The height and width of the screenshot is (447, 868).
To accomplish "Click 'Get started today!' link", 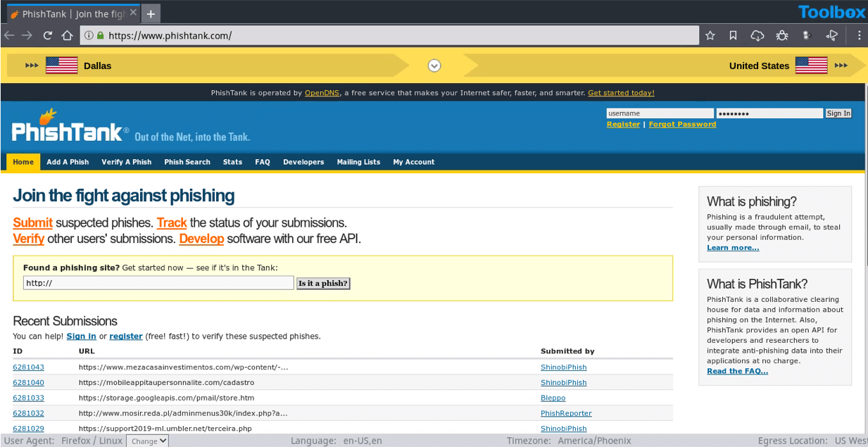I will [621, 93].
